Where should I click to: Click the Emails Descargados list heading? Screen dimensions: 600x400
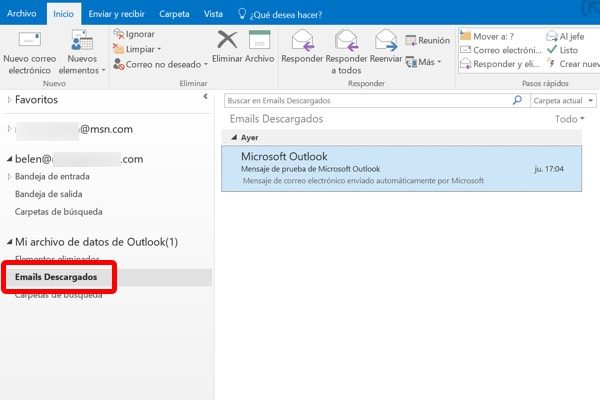(x=276, y=119)
